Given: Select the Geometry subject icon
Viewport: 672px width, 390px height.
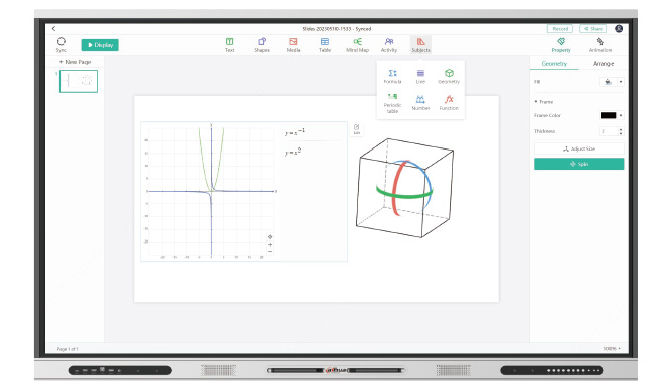Looking at the screenshot, I should [449, 76].
